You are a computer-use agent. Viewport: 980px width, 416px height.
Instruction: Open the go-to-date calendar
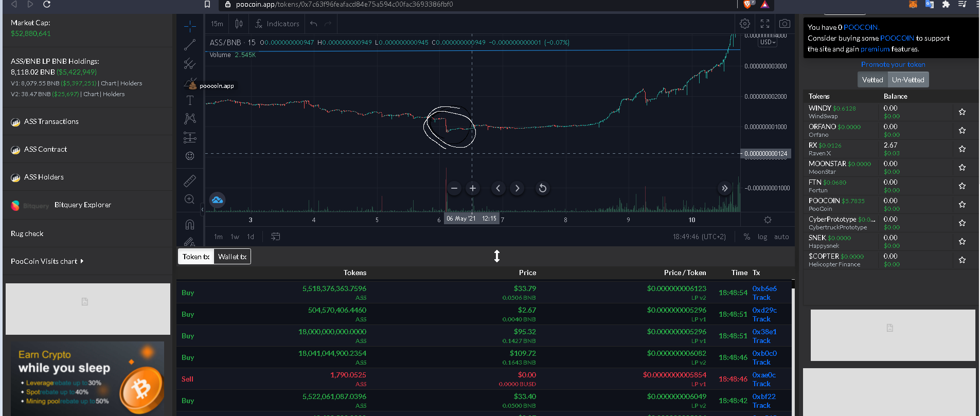[276, 237]
